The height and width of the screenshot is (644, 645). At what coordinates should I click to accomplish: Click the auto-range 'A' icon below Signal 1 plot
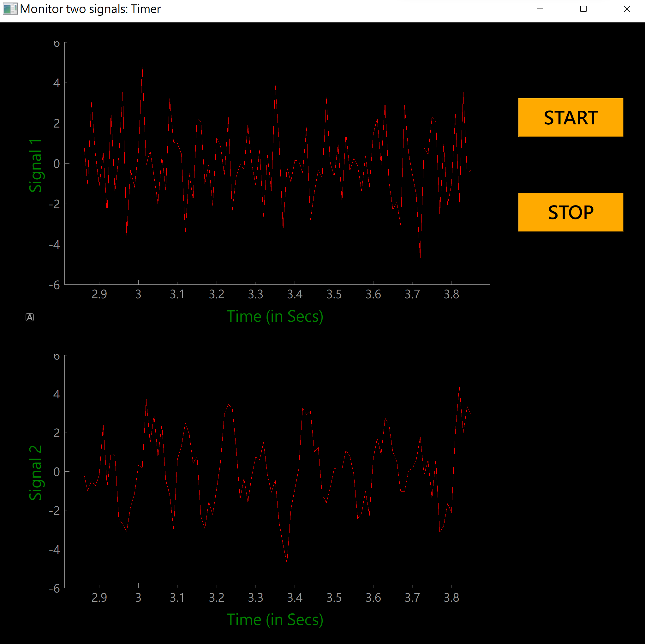click(30, 317)
